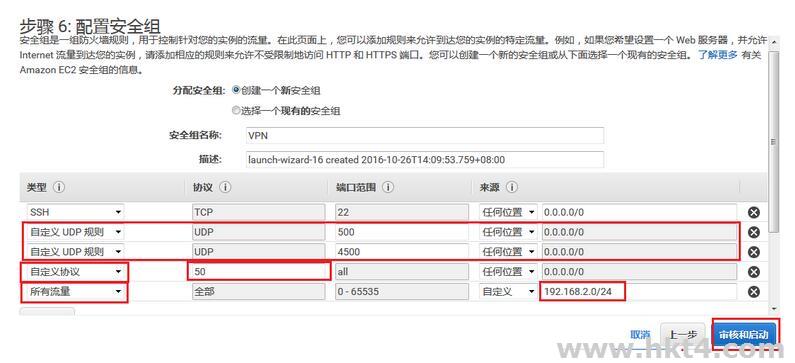This screenshot has width=795, height=363.
Task: Click the 审核和启动 button
Action: coord(744,335)
